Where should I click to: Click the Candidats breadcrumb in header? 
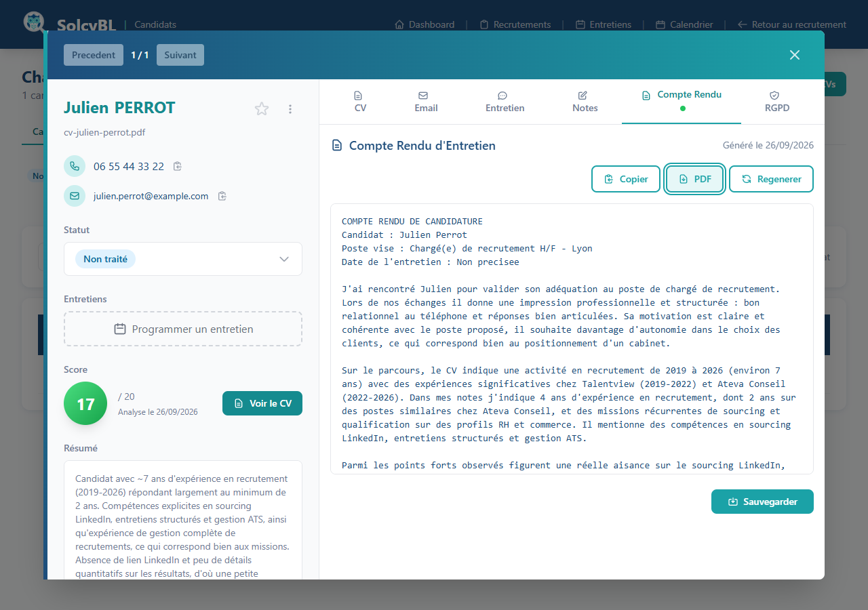(x=155, y=24)
